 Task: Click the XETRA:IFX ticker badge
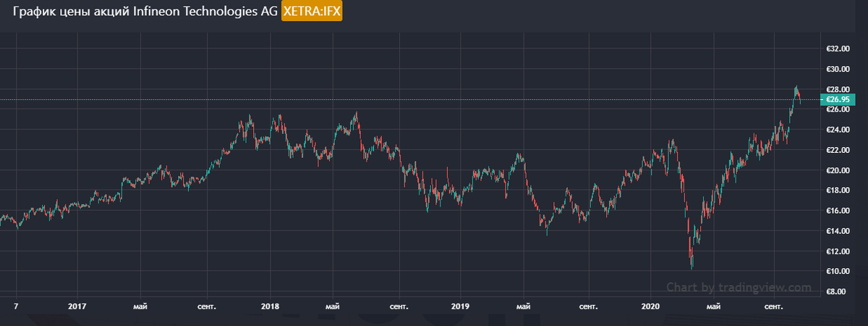pyautogui.click(x=312, y=12)
